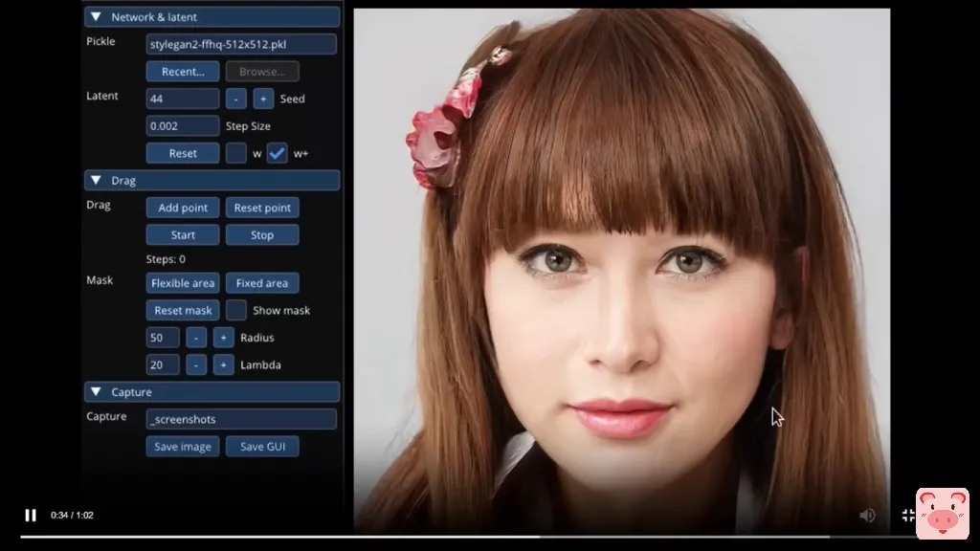
Task: Click the Steps: 0 counter text
Action: click(x=166, y=258)
